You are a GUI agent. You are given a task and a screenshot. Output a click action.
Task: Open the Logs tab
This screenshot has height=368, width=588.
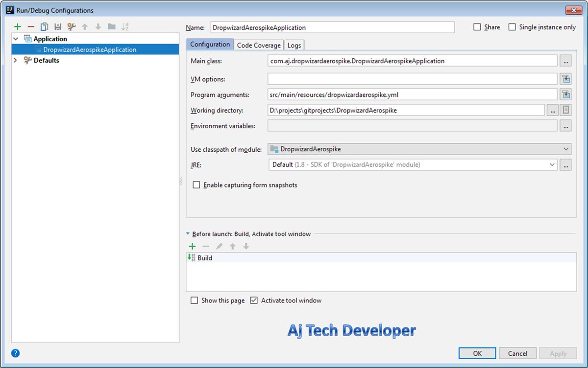294,44
